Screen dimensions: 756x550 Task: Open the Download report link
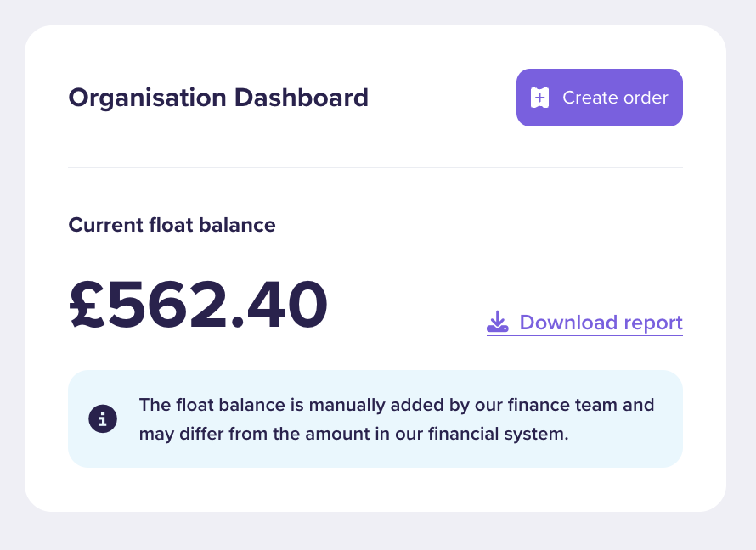pos(585,323)
